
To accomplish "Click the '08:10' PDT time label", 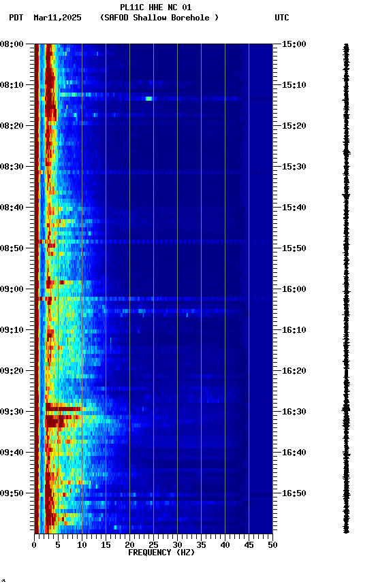I will coord(12,85).
